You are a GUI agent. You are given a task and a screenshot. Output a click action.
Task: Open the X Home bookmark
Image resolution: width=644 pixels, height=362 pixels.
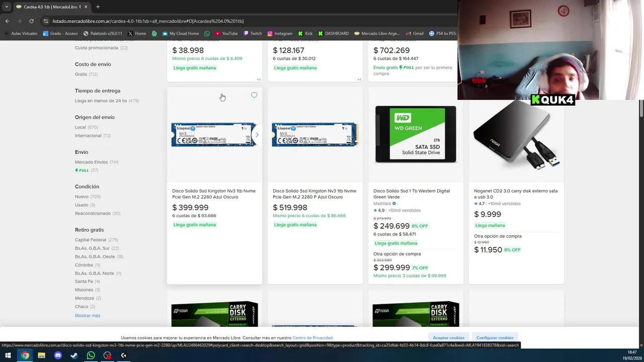[x=137, y=34]
